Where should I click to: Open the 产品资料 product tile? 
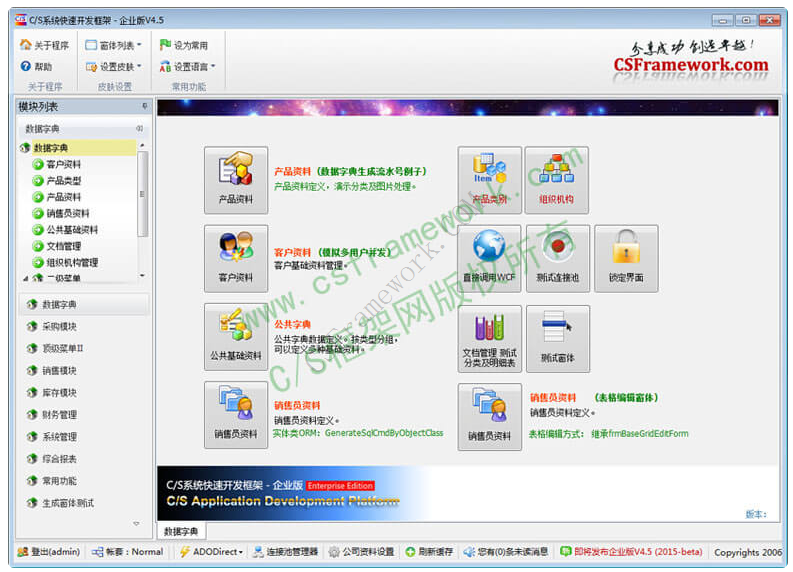236,180
